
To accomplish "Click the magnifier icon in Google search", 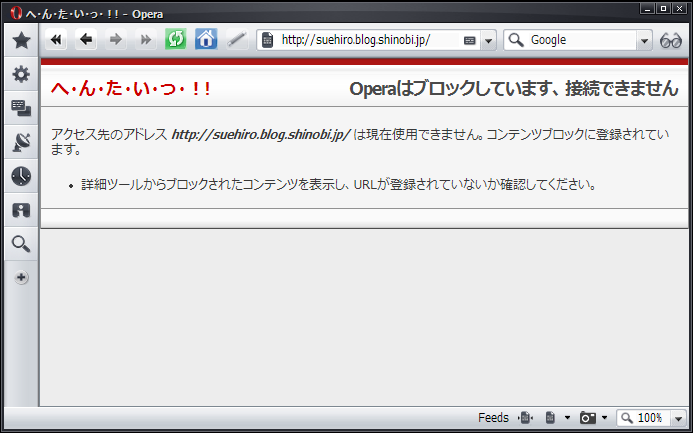I will tap(516, 40).
